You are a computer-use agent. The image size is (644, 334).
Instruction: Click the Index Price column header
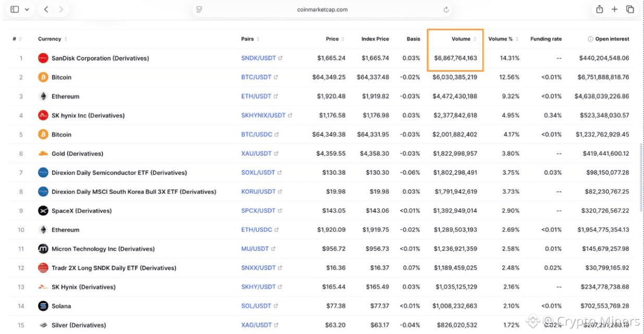tap(375, 39)
